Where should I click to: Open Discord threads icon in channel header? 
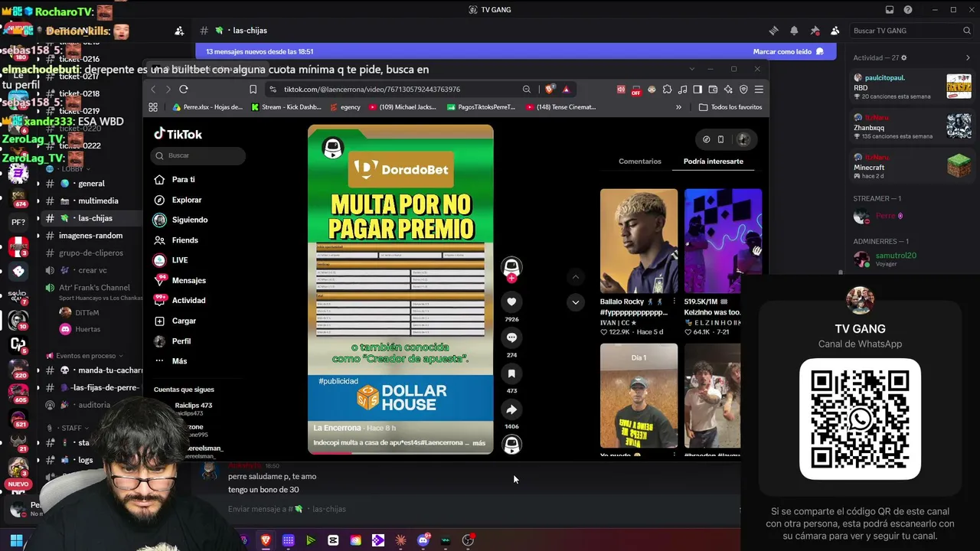coord(773,31)
